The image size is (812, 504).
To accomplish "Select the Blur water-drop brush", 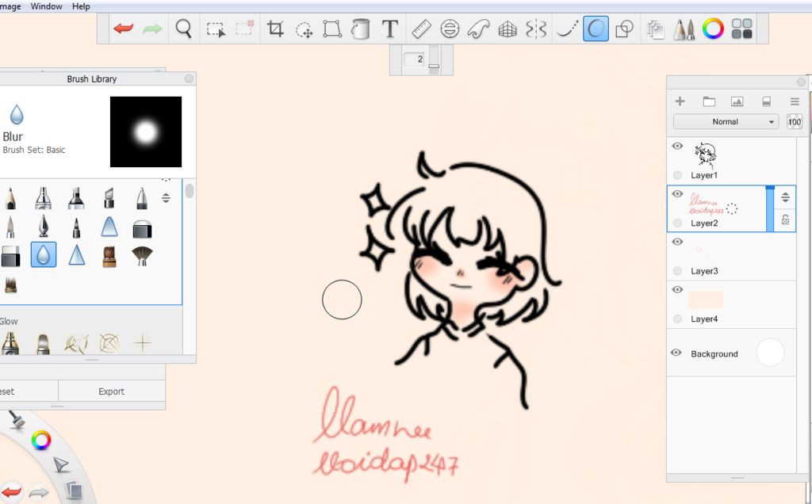I will coord(44,255).
